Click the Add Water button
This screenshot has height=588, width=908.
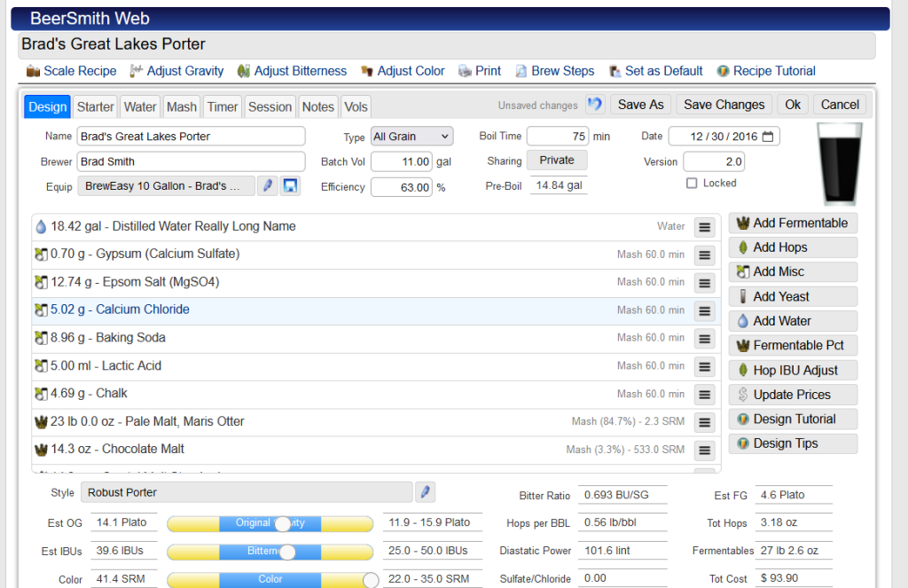[793, 321]
